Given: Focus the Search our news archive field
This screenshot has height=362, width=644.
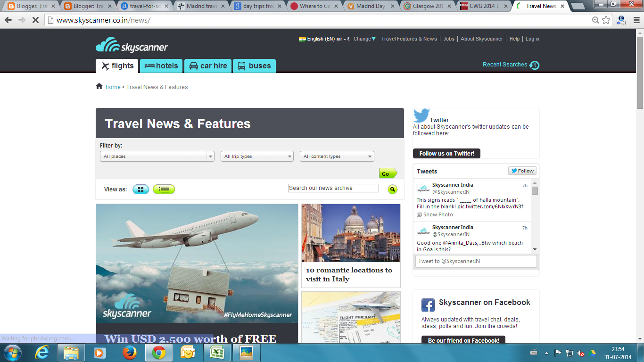Looking at the screenshot, I should click(x=334, y=188).
